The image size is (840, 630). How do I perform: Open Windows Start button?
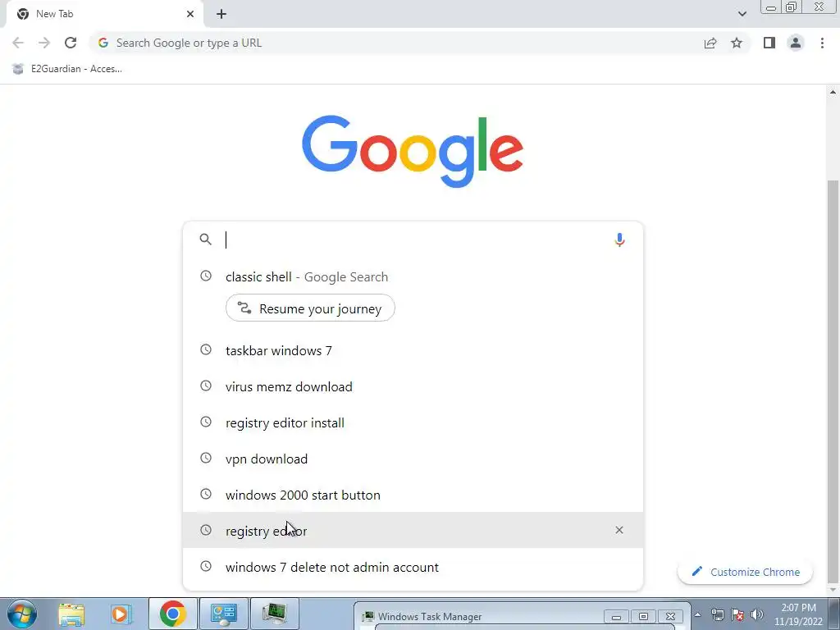[22, 614]
